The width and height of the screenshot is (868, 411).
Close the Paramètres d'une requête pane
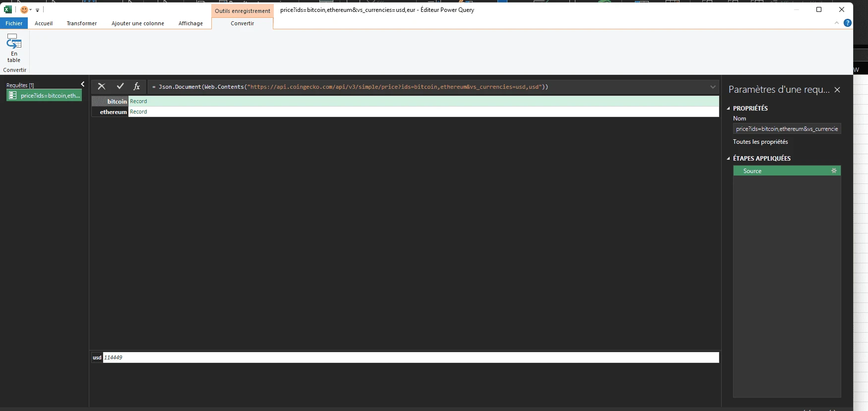click(837, 90)
